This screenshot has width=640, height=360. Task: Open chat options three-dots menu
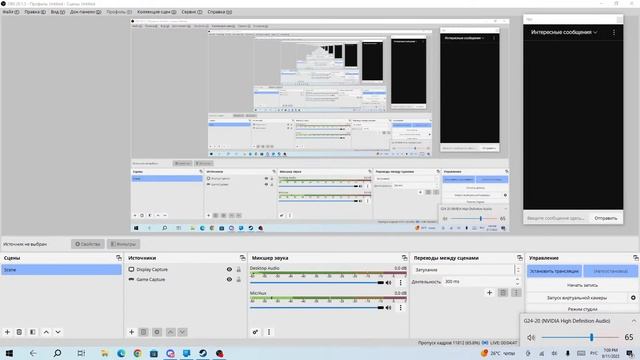coord(614,32)
